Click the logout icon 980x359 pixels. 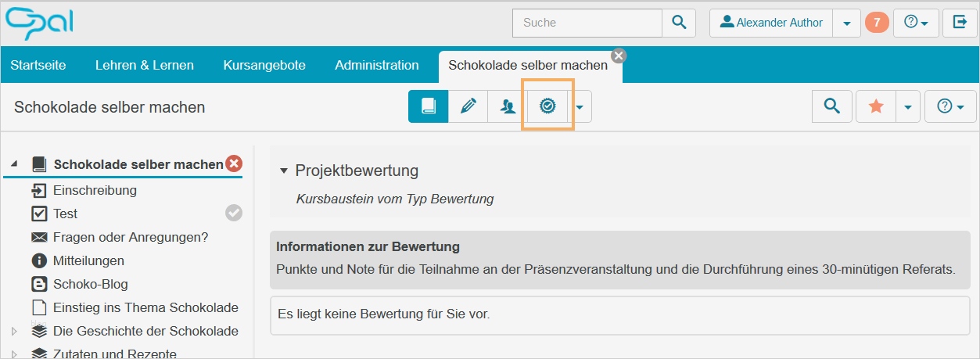[960, 23]
